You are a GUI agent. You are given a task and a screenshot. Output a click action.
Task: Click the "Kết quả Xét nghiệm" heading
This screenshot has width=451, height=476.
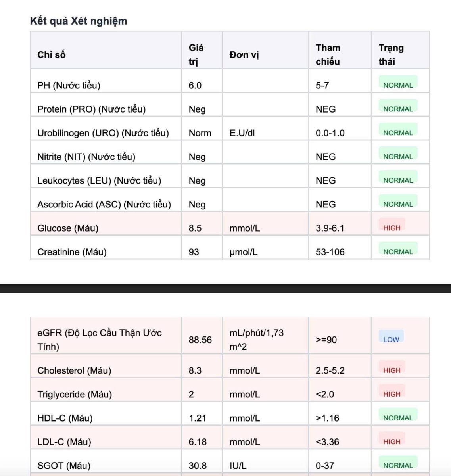79,21
